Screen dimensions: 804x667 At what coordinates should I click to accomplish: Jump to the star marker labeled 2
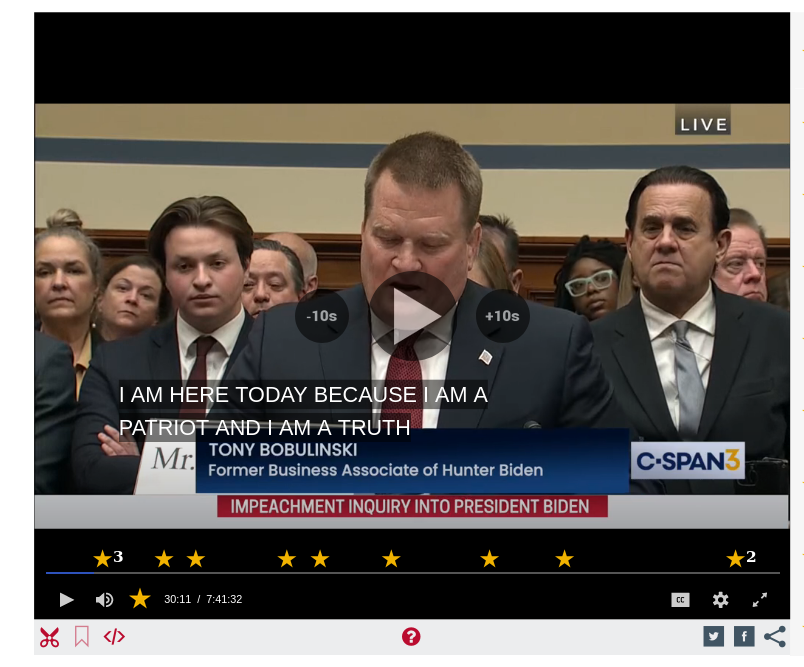pos(735,559)
